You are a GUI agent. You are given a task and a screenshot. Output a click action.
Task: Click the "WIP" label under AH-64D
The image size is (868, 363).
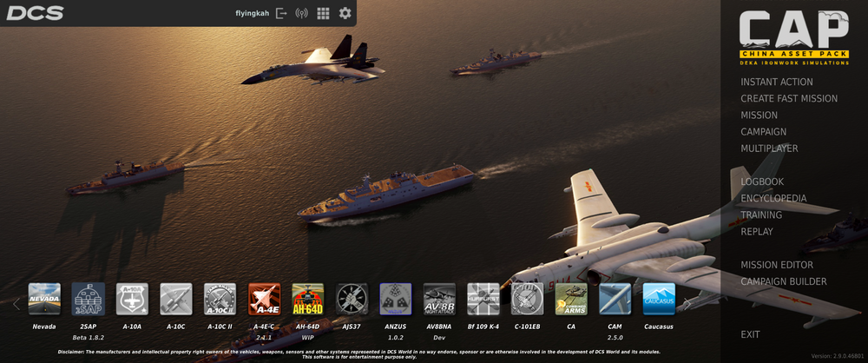click(308, 337)
